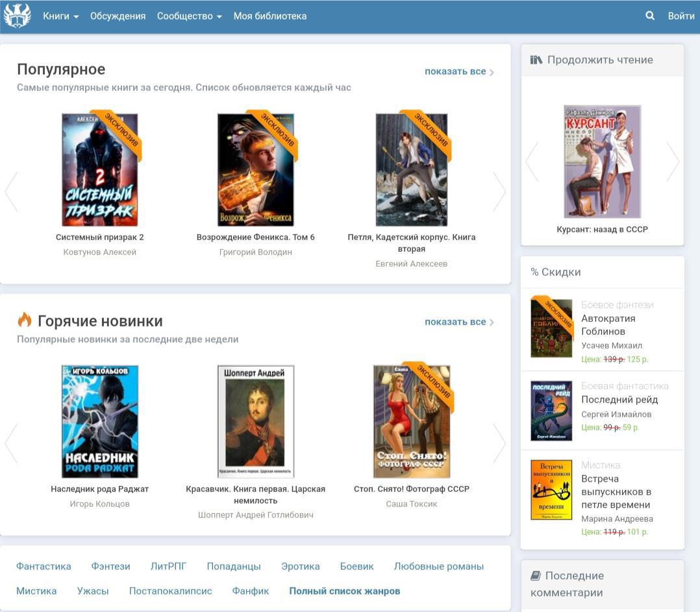Expand the Книги dropdown menu
The height and width of the screenshot is (612, 700).
click(60, 16)
